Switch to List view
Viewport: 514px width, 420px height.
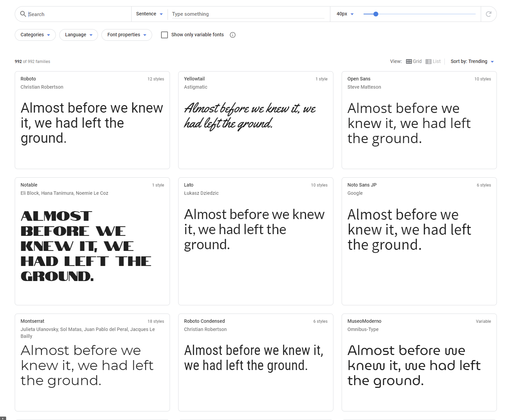click(x=433, y=62)
